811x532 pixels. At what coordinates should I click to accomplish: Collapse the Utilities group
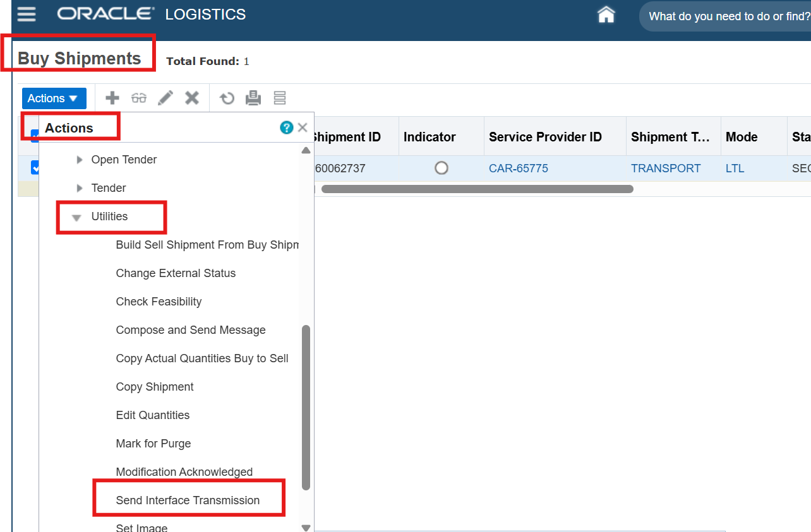coord(77,217)
